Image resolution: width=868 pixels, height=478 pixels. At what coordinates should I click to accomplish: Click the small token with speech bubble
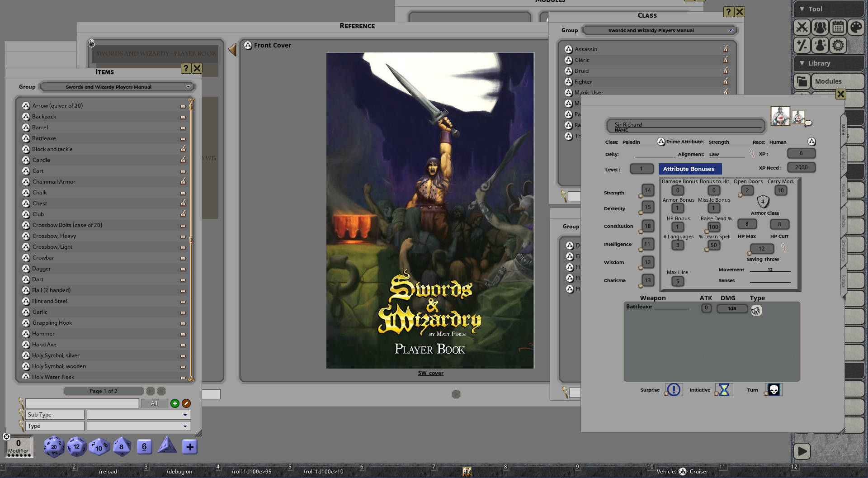[799, 117]
